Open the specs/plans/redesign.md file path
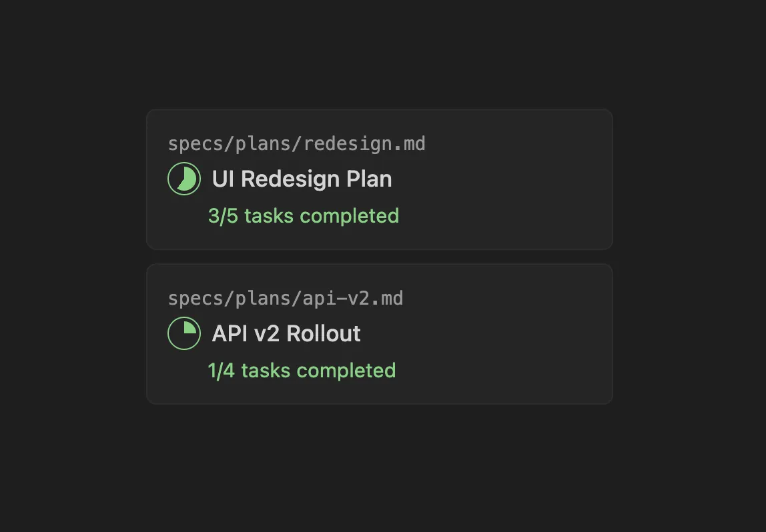The image size is (766, 532). (x=297, y=143)
